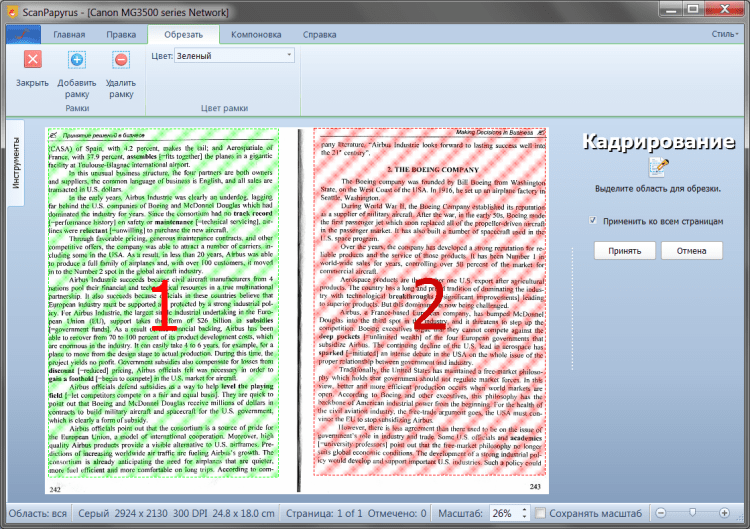Open the application menu button
The width and height of the screenshot is (750, 529).
[23, 34]
